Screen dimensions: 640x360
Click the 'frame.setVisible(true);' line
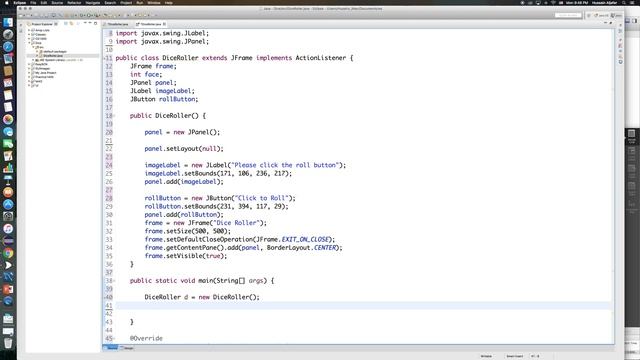(186, 256)
